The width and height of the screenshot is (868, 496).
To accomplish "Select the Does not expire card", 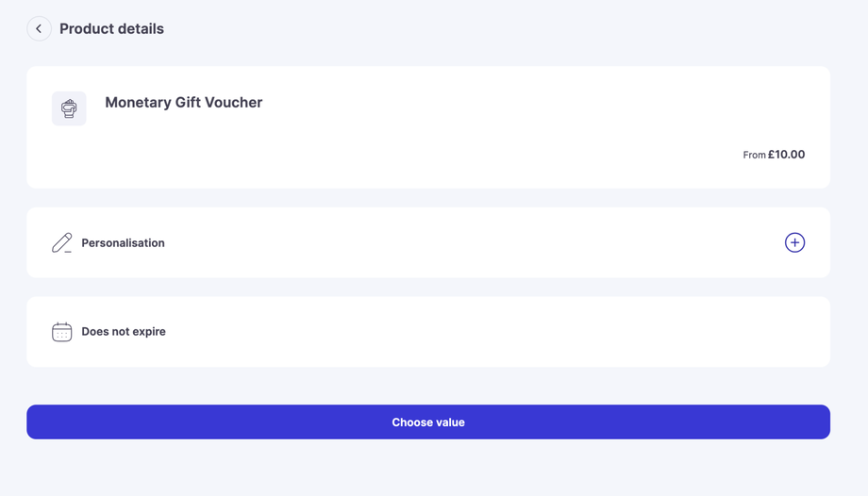I will coord(428,332).
